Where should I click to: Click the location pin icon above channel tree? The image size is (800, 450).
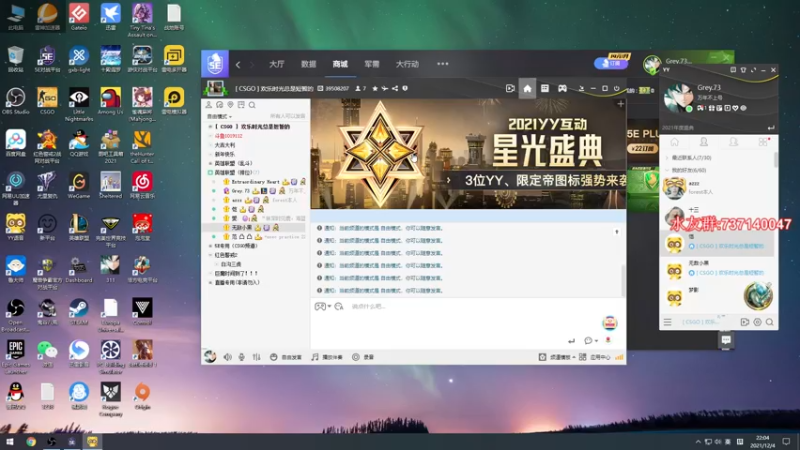230,105
